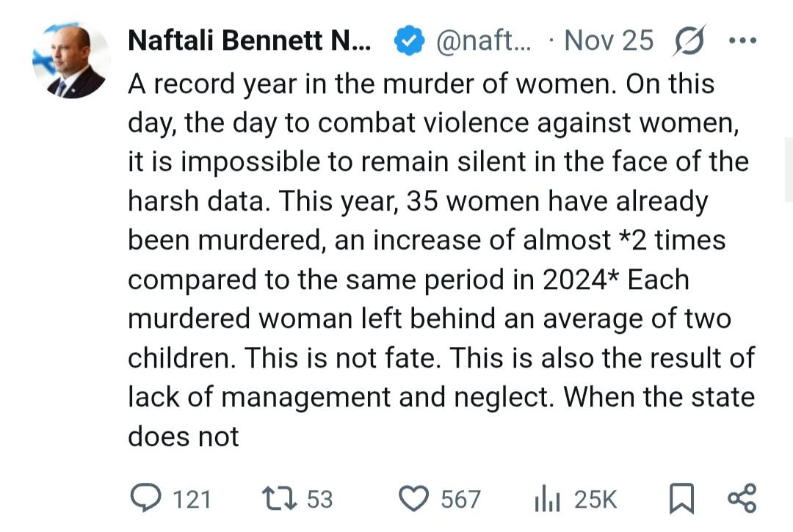Click the Naftali Bennett display name
The image size is (793, 532).
tap(250, 40)
